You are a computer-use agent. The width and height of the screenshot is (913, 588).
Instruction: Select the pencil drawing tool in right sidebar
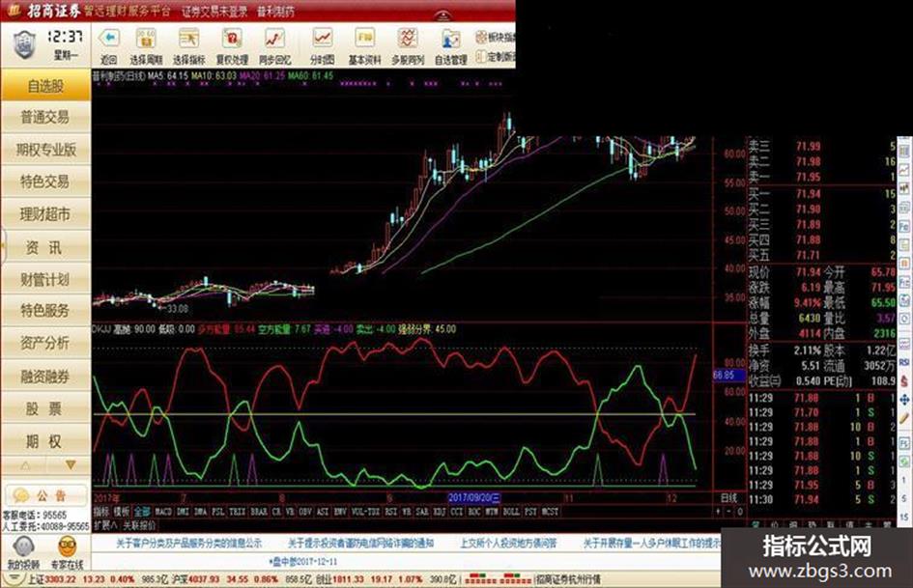904,418
